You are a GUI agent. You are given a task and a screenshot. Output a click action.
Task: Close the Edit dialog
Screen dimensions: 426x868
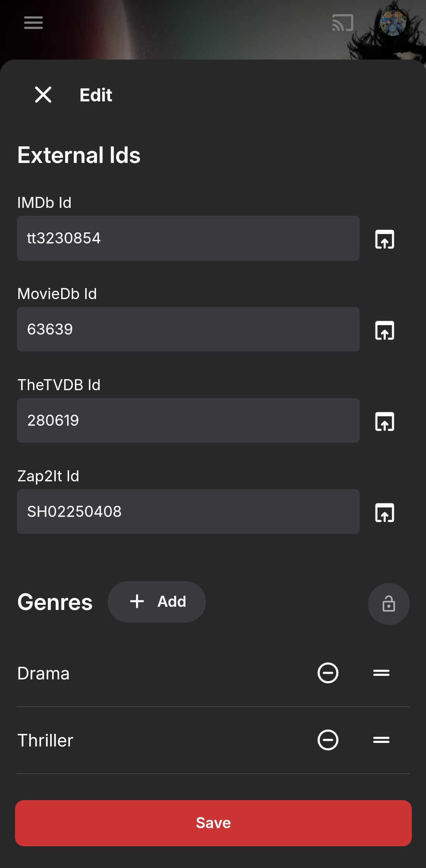(43, 95)
